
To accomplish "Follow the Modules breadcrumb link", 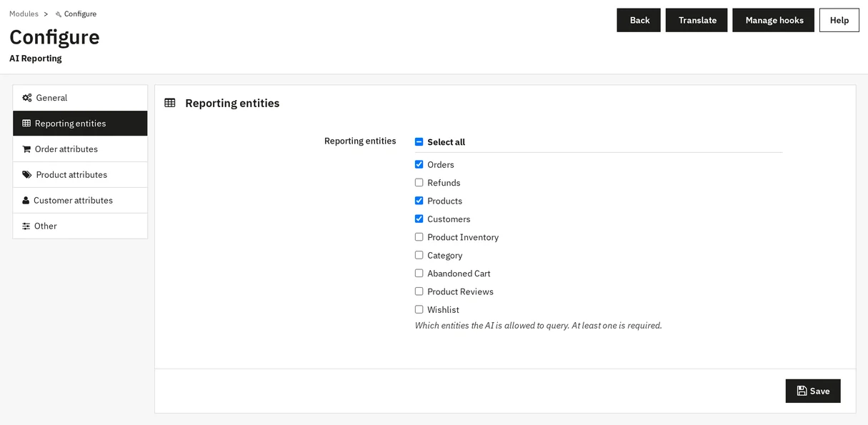I will click(24, 14).
